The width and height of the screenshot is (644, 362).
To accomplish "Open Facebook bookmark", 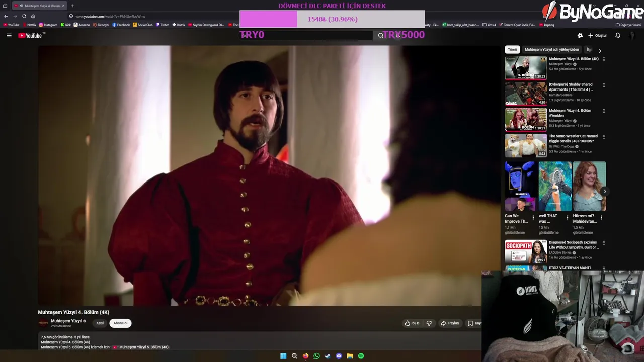I will [121, 25].
